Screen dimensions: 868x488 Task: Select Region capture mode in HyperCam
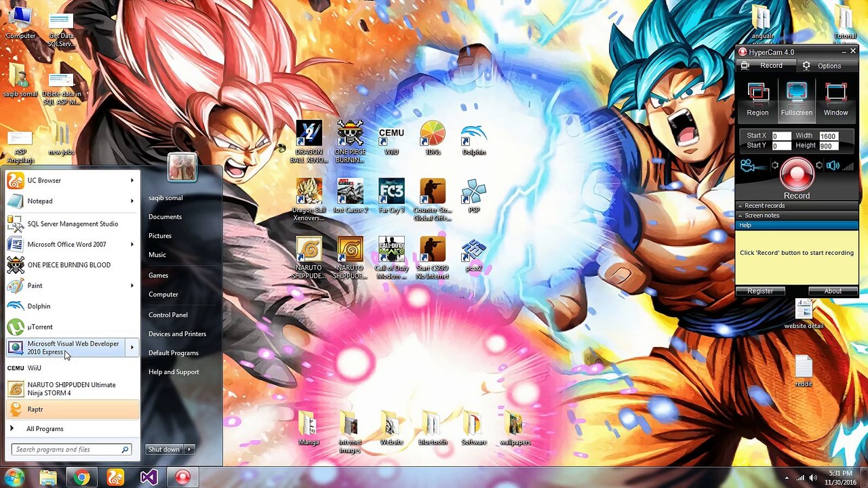click(x=757, y=100)
